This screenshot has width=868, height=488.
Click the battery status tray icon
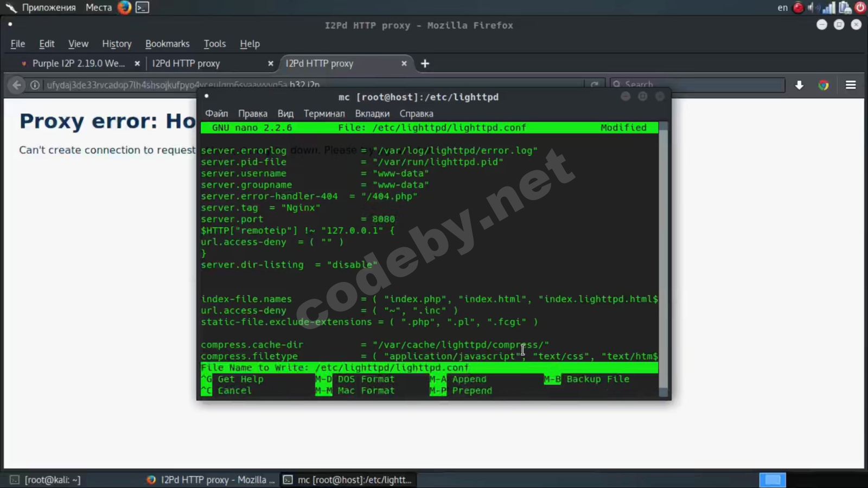pyautogui.click(x=845, y=8)
